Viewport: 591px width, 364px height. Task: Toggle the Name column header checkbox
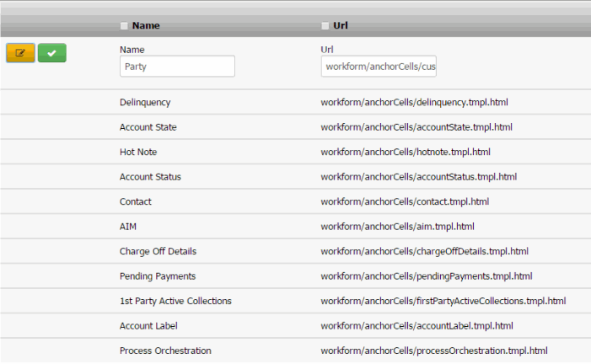tap(125, 25)
